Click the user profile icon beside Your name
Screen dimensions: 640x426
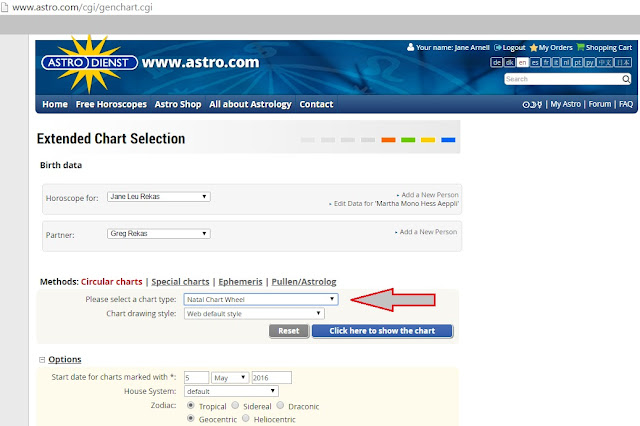coord(411,47)
